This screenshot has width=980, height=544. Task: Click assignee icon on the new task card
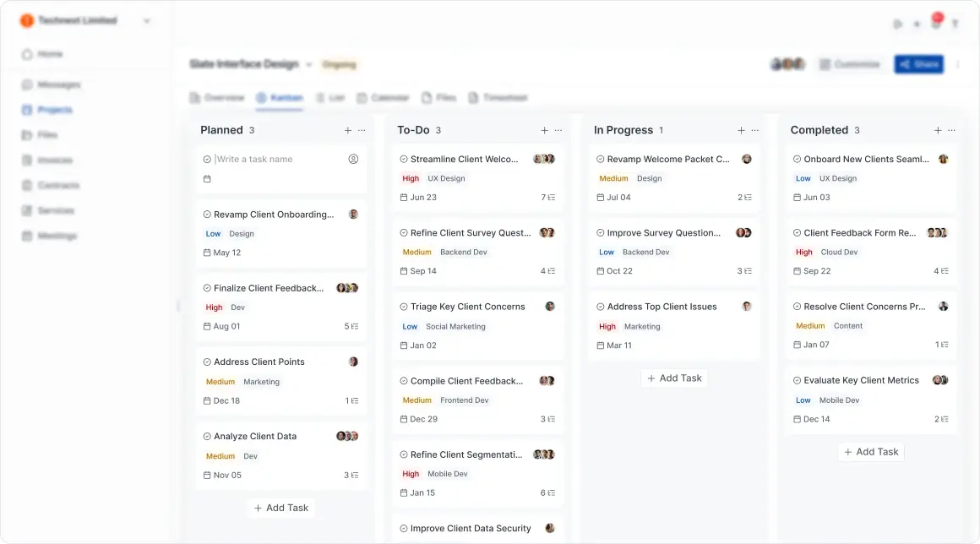coord(353,160)
